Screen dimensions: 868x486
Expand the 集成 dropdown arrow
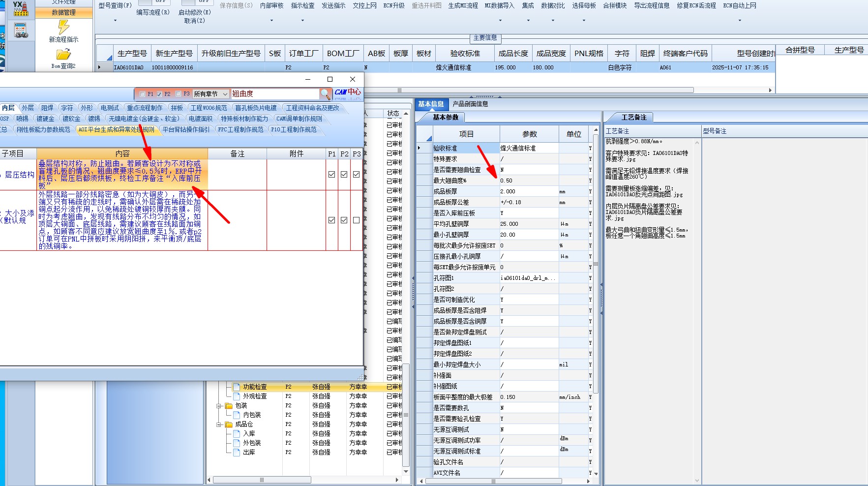tap(529, 21)
